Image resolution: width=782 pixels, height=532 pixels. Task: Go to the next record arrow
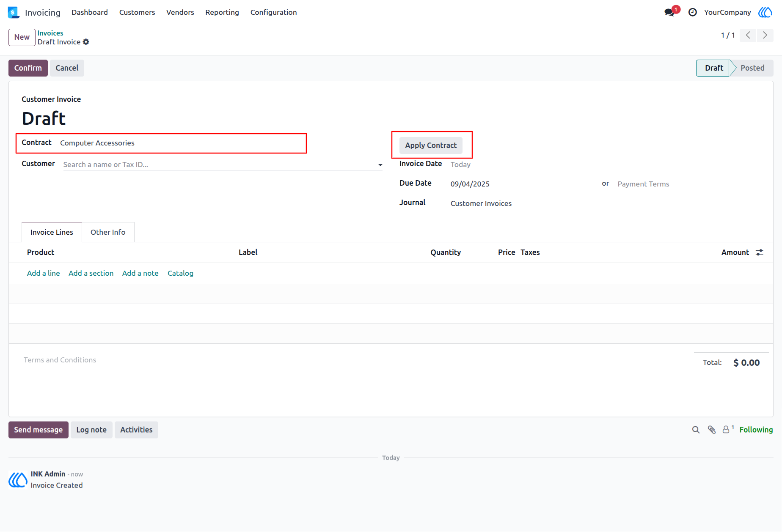(x=765, y=35)
